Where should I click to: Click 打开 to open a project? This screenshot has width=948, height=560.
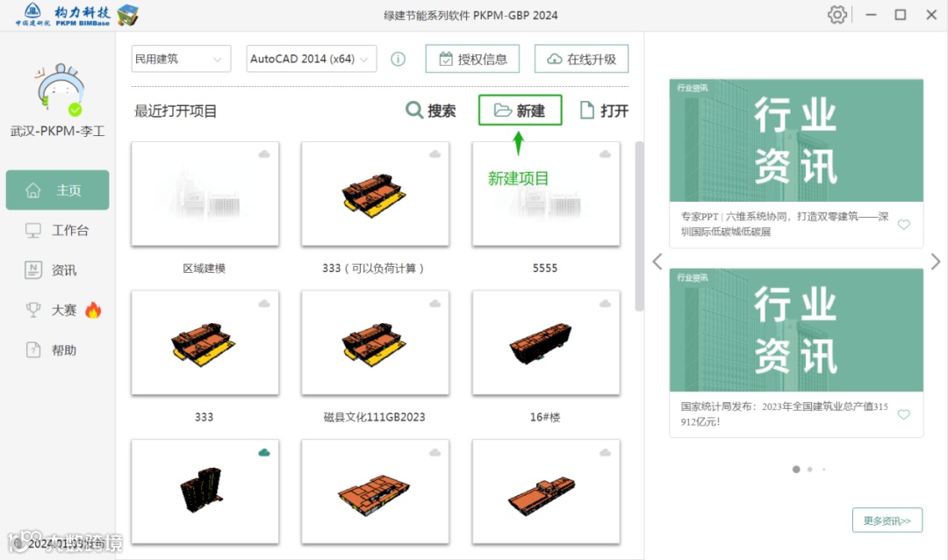(x=604, y=110)
